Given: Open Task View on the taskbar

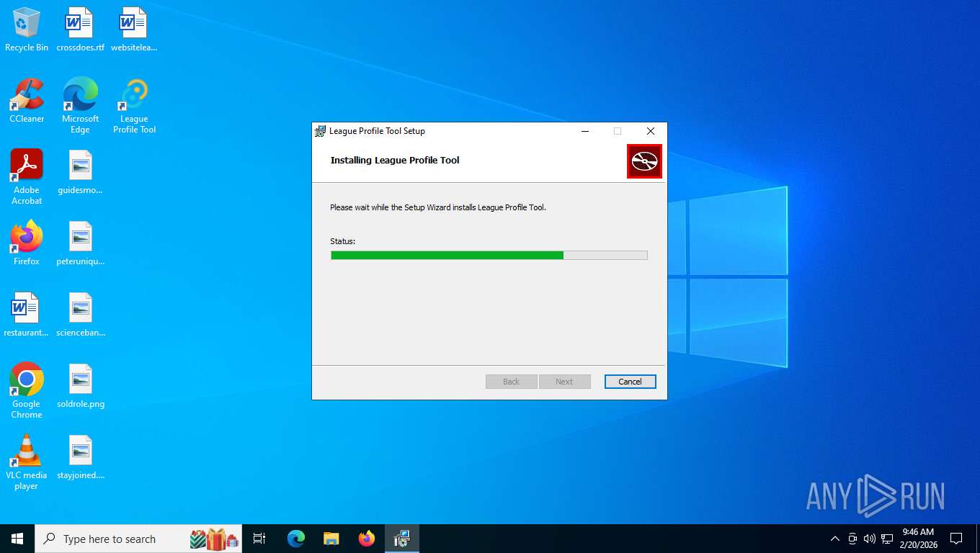Looking at the screenshot, I should tap(259, 539).
